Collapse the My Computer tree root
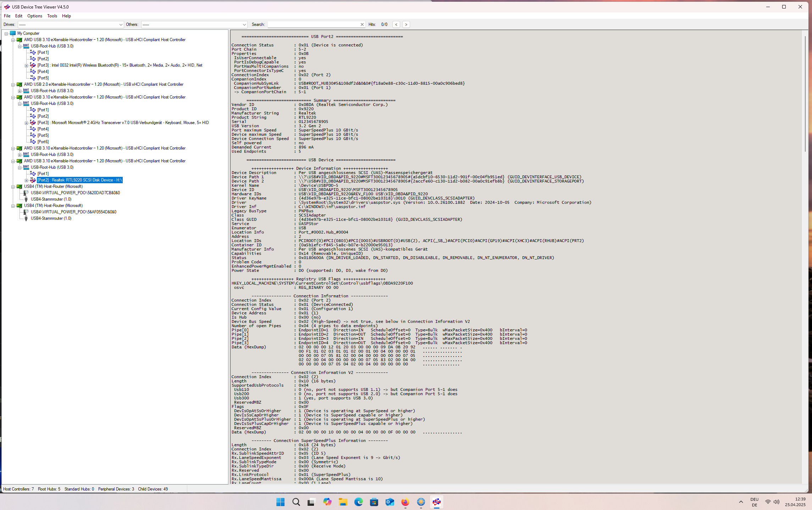 (x=6, y=33)
